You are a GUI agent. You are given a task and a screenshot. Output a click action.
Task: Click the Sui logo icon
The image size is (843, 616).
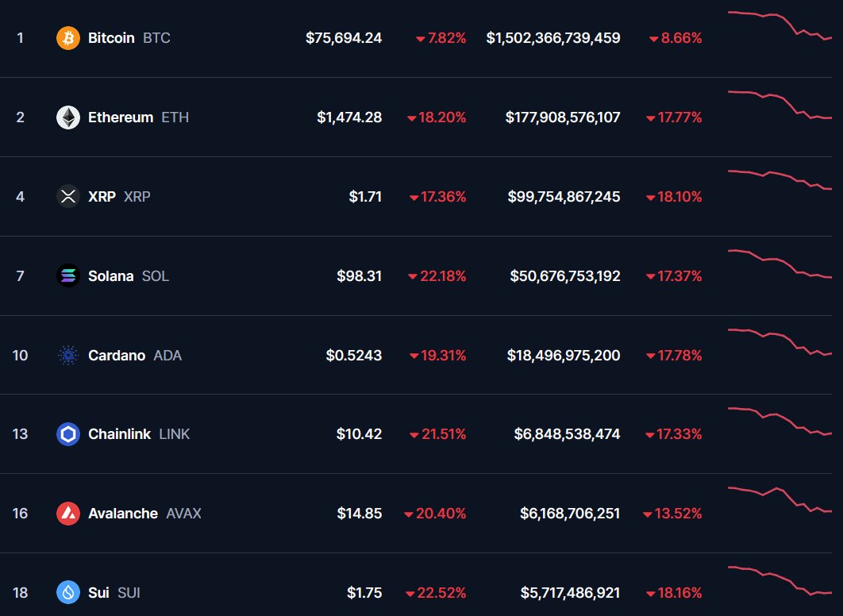click(x=68, y=592)
